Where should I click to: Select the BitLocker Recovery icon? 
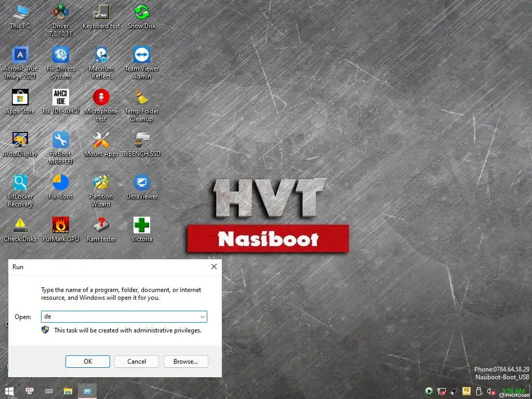point(20,191)
